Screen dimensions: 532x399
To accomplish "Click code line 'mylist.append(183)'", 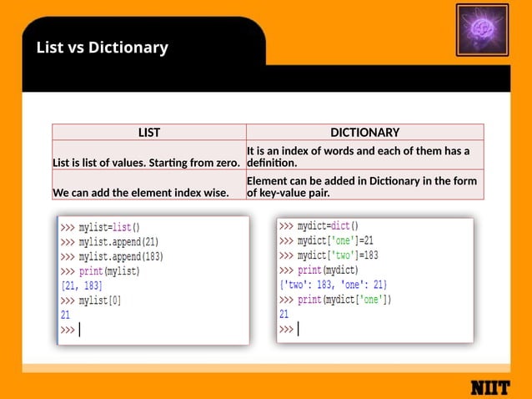I will 112,257.
